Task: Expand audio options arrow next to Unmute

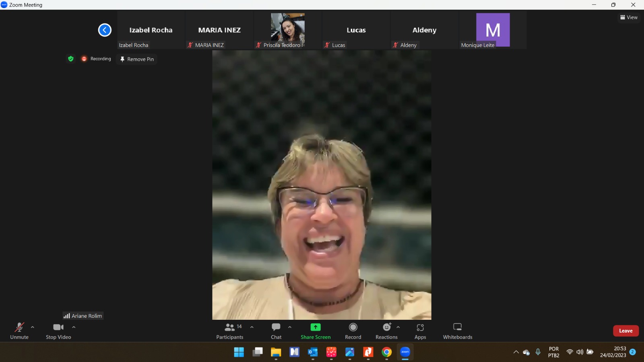Action: [x=33, y=327]
